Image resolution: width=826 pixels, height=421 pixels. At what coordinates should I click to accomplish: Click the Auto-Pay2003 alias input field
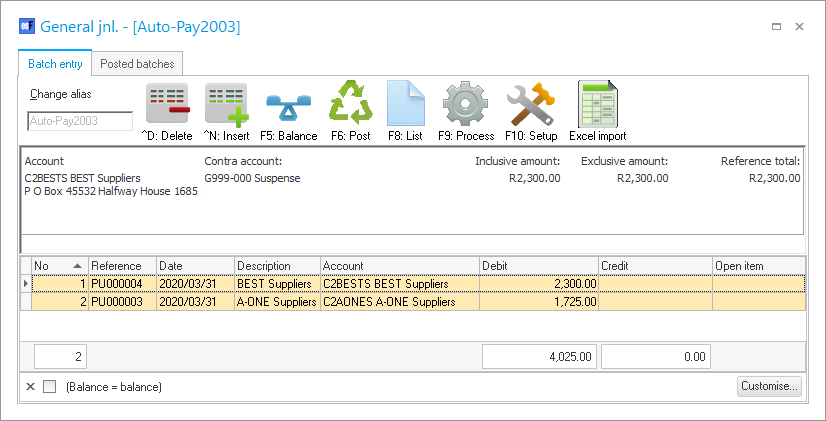(79, 121)
